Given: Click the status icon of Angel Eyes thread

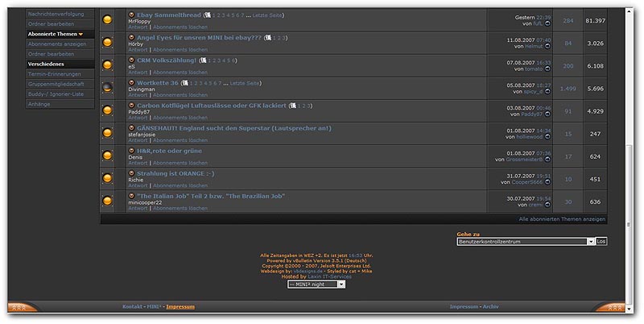Looking at the screenshot, I should (107, 43).
